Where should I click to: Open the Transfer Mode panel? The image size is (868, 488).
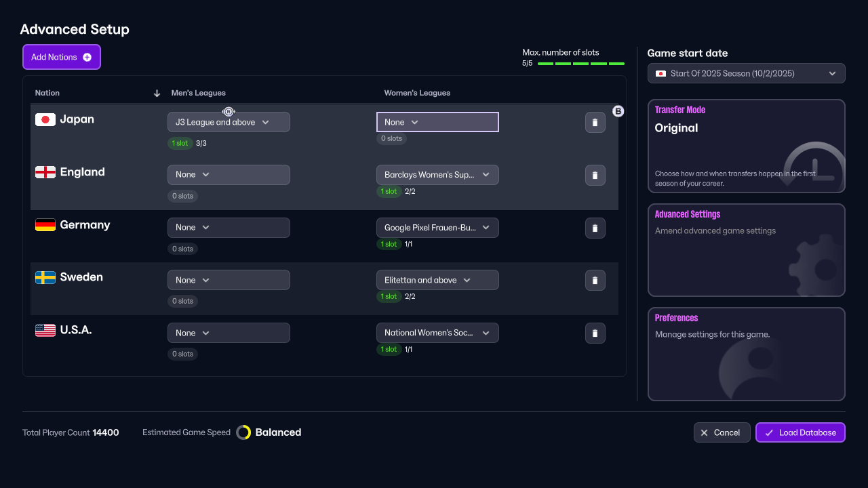click(746, 146)
